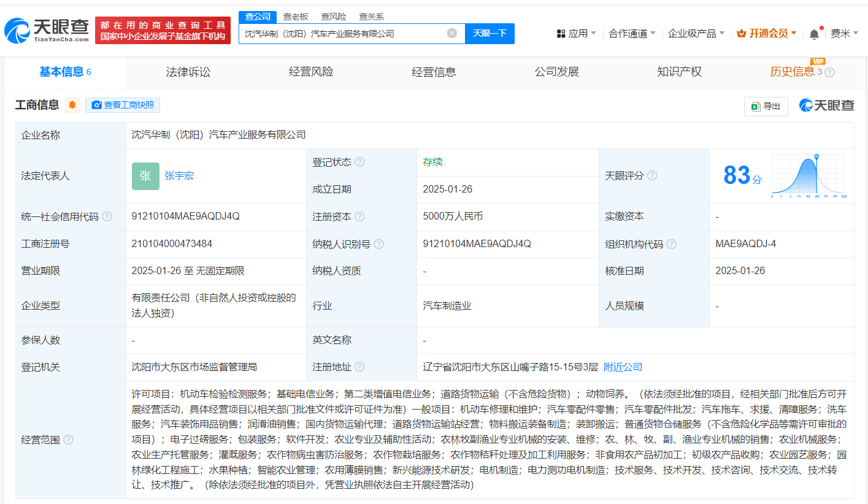Screen dimensions: 868x504
Task: Click the help icon beside 历史信息 tab
Action: pos(830,72)
